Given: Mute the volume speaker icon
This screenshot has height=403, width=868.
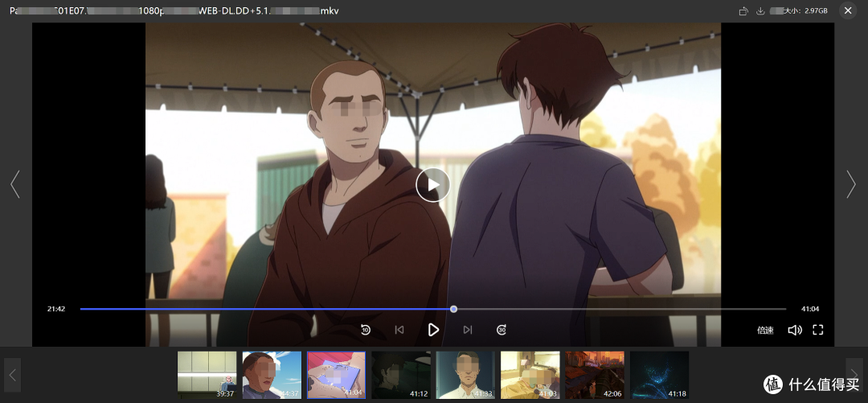Looking at the screenshot, I should [x=795, y=331].
